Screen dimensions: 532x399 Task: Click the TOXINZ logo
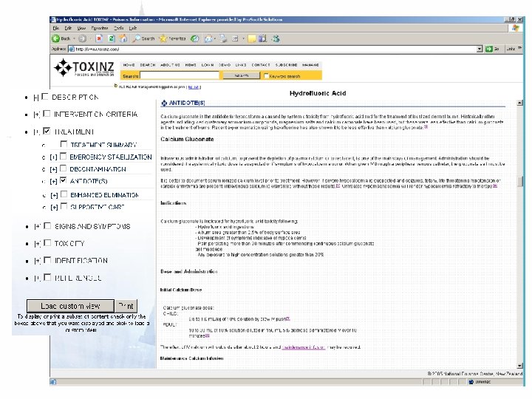pos(84,68)
